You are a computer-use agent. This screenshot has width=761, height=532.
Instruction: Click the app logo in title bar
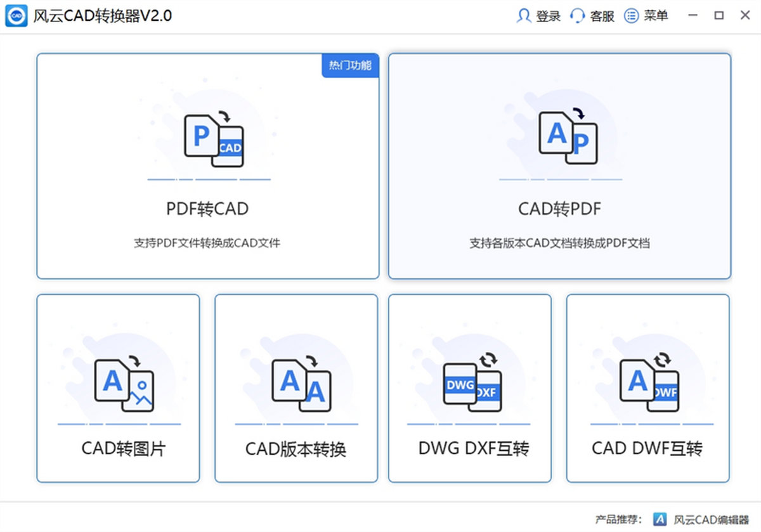[x=16, y=16]
